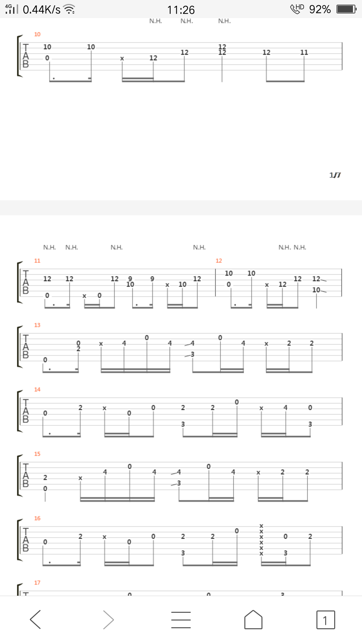This screenshot has width=362, height=644.
Task: Open the tab switcher showing 1
Action: (325, 620)
